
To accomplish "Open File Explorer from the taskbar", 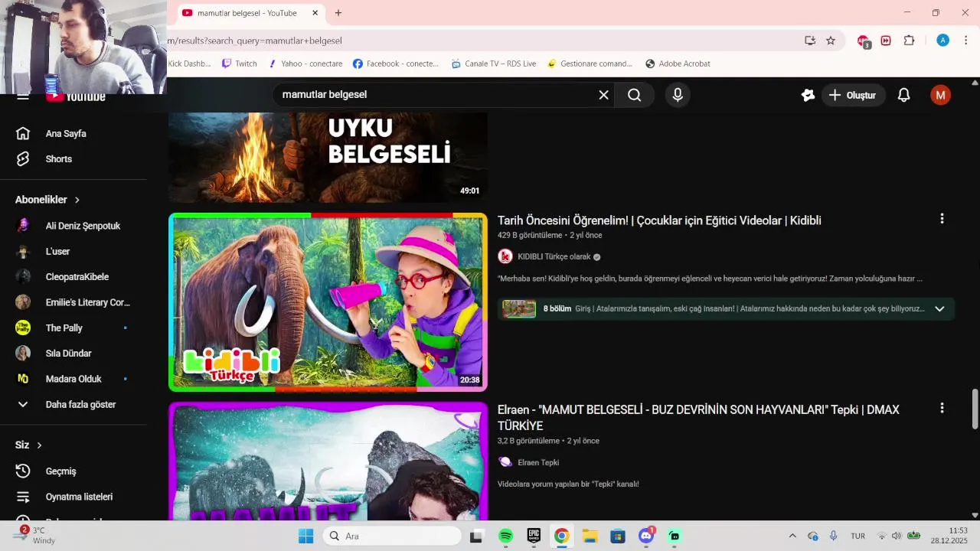I will [590, 536].
